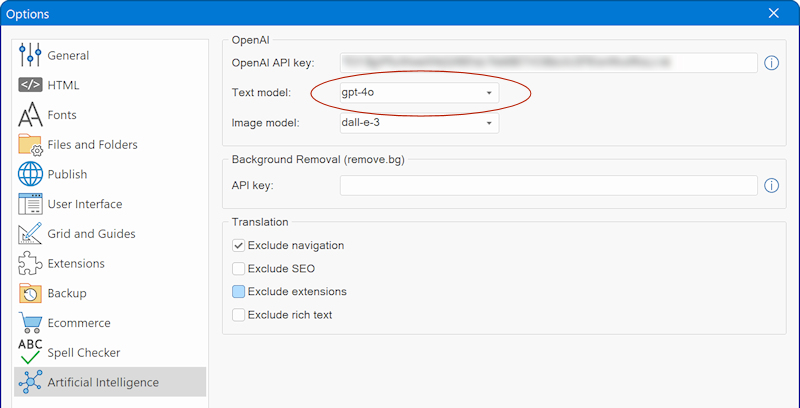Open the Ecommerce shopping cart icon
800x408 pixels.
[30, 323]
